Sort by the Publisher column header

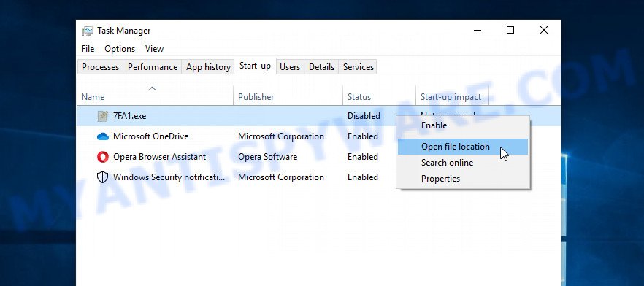[x=256, y=97]
